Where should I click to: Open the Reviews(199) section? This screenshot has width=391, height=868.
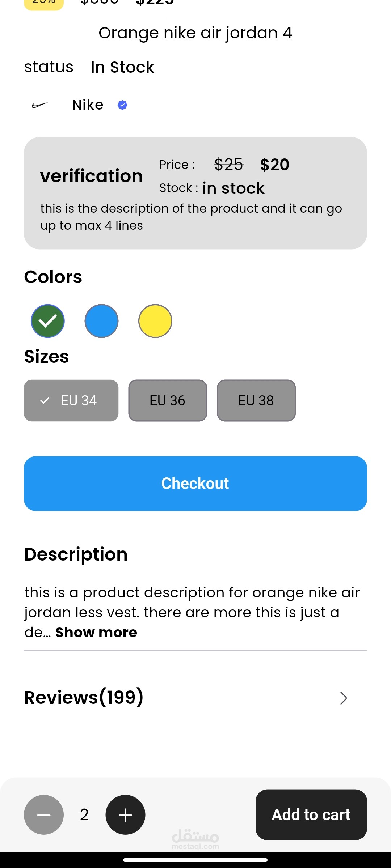84,698
